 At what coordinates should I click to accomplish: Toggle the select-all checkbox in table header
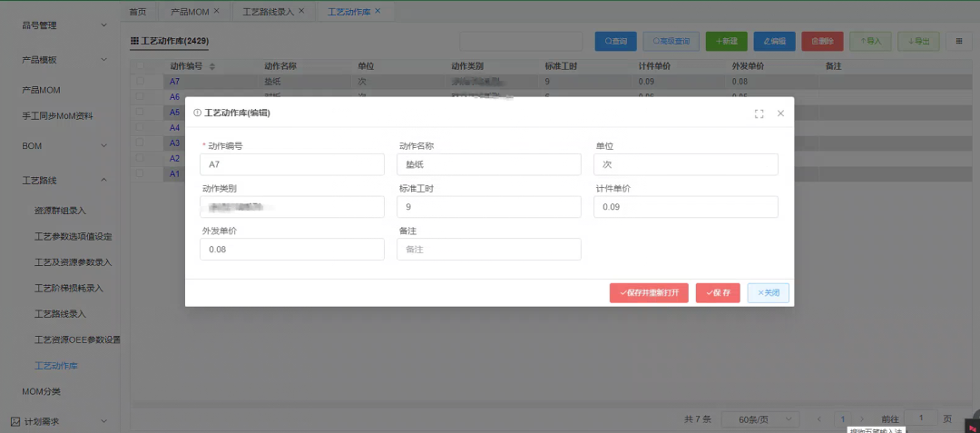140,66
